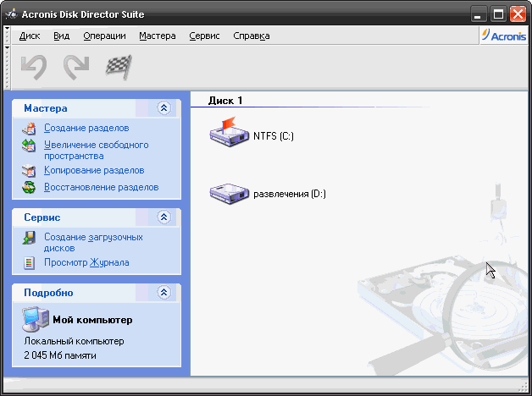Open the Восстановление разделов link
532x396 pixels.
102,187
